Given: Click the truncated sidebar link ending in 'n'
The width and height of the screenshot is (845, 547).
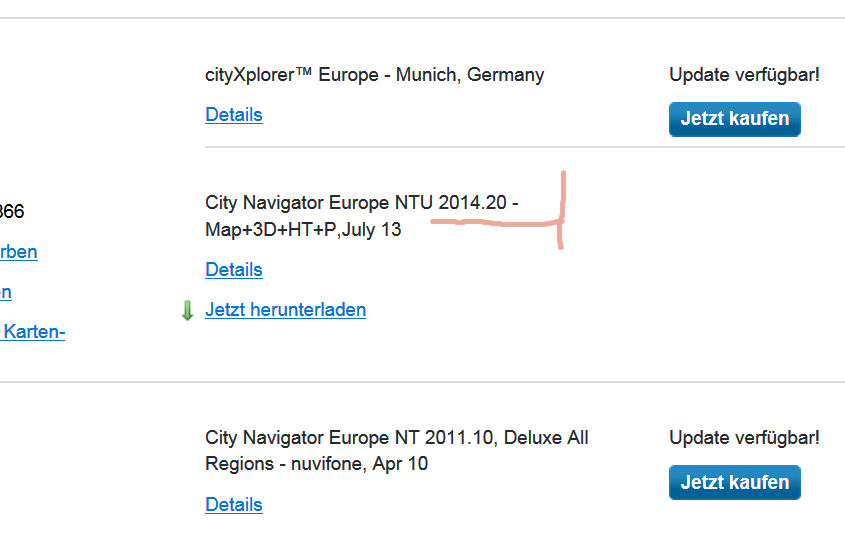Looking at the screenshot, I should [x=6, y=292].
